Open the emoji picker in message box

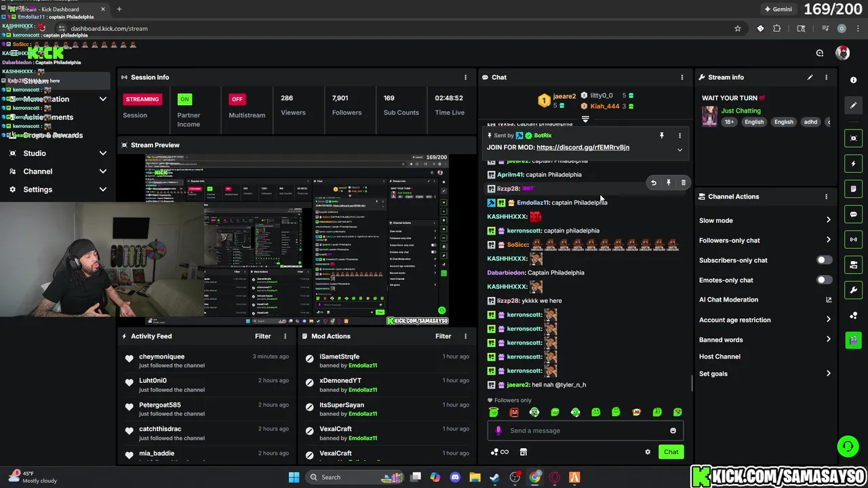tap(673, 430)
